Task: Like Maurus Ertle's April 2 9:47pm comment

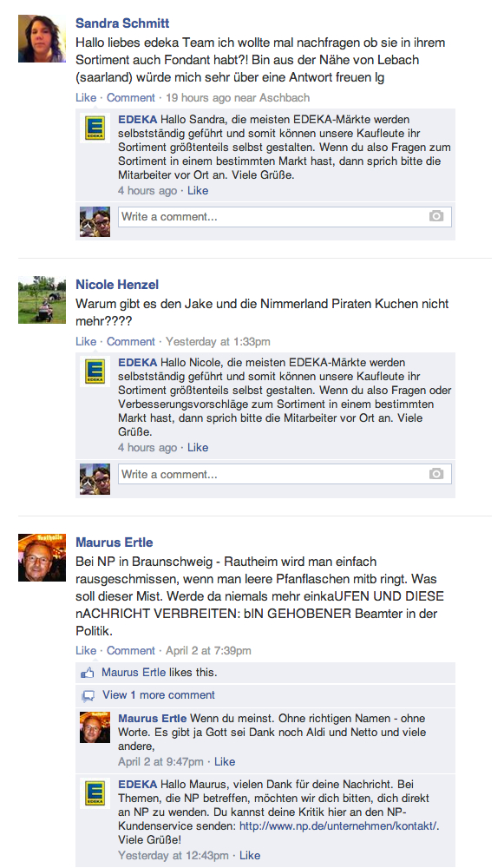Action: (225, 762)
